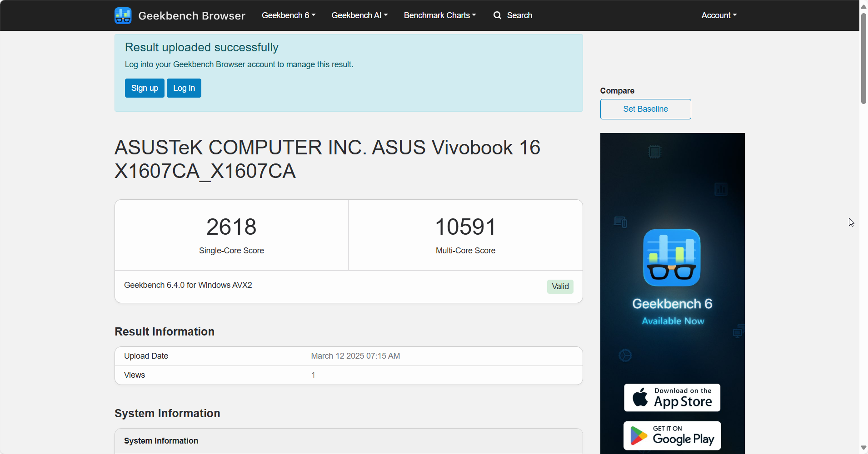This screenshot has width=868, height=454.
Task: Click the scrollbar down arrow
Action: 863,448
